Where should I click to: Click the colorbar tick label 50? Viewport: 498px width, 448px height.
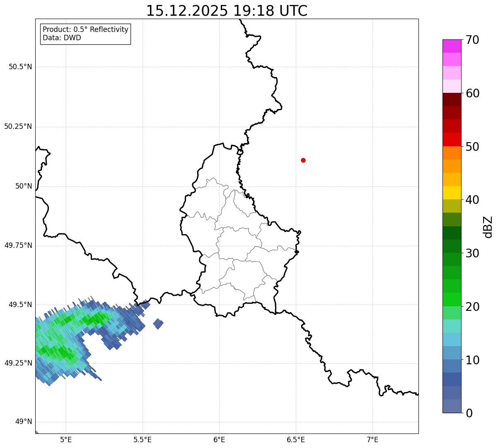472,147
